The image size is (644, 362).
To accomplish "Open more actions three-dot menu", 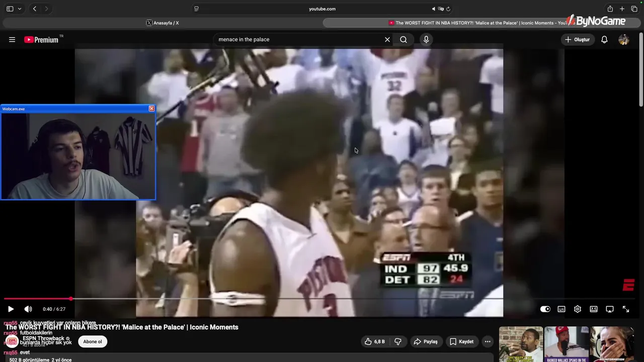I will point(488,341).
